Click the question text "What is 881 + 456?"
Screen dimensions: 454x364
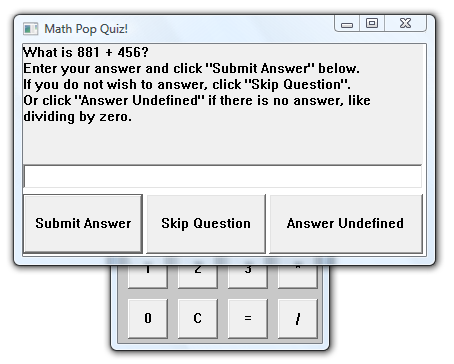(x=86, y=52)
